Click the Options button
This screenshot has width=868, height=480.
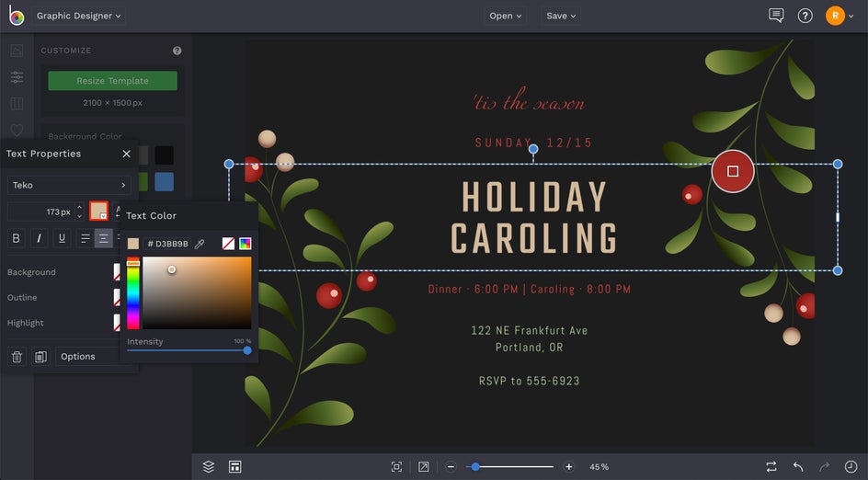click(x=88, y=357)
